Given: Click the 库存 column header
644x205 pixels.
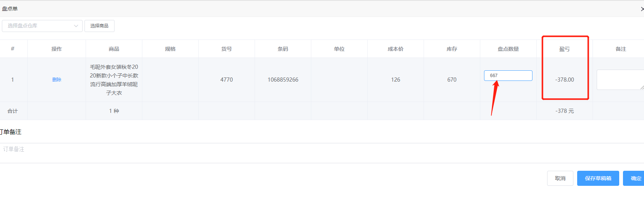Looking at the screenshot, I should (x=452, y=49).
